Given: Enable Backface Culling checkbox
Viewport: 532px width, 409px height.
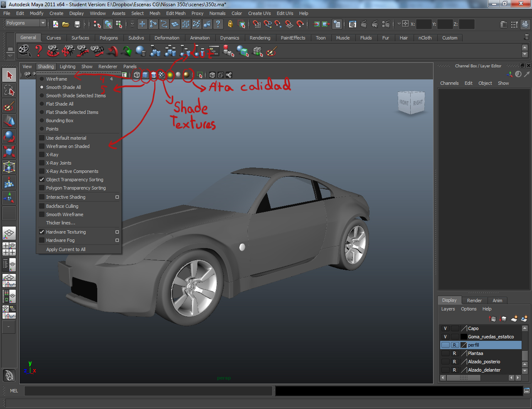Looking at the screenshot, I should pyautogui.click(x=42, y=206).
